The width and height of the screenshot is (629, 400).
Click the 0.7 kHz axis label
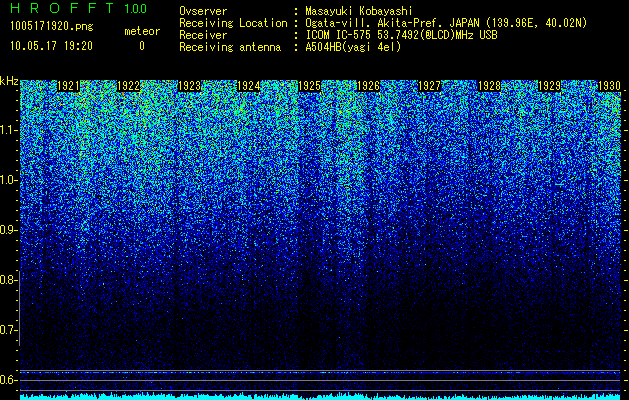pyautogui.click(x=8, y=330)
